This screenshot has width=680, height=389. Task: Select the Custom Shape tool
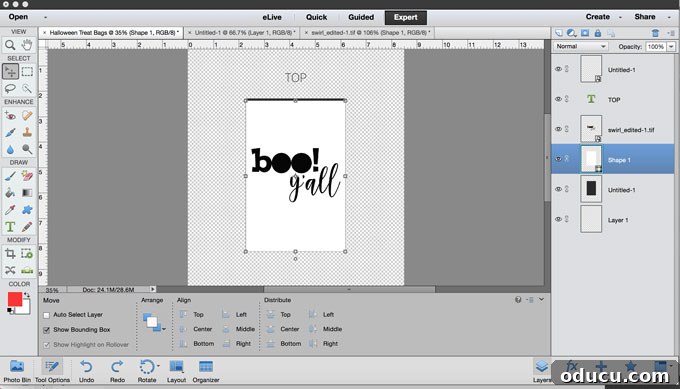(27, 210)
